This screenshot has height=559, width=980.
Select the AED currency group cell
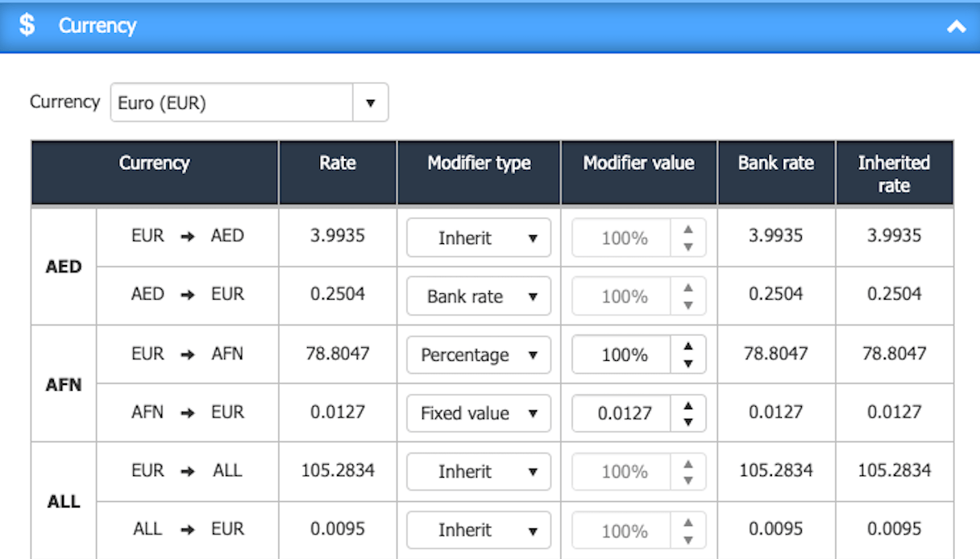tap(64, 267)
